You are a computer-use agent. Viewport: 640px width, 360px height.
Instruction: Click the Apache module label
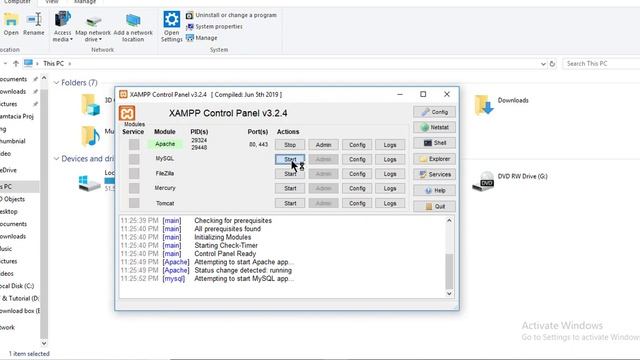(x=165, y=144)
